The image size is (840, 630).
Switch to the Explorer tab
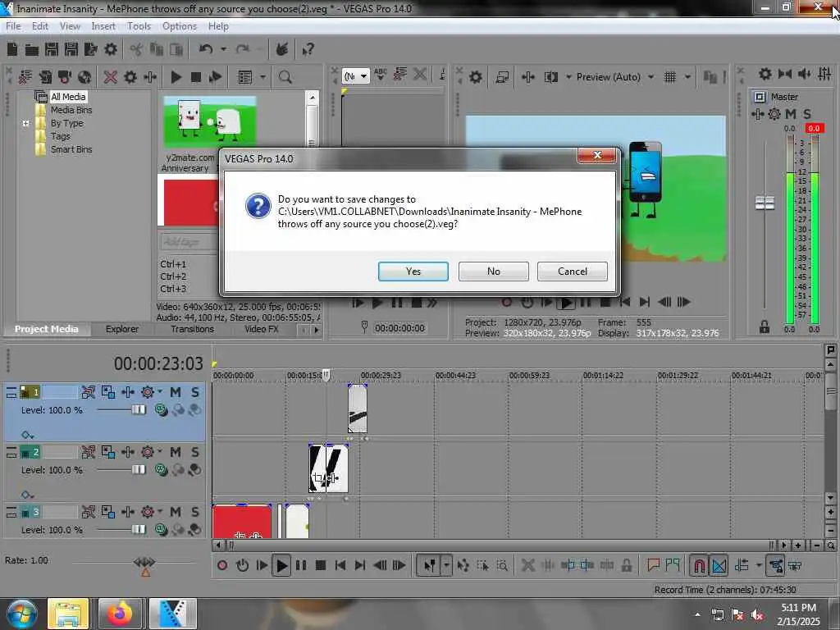click(x=121, y=329)
